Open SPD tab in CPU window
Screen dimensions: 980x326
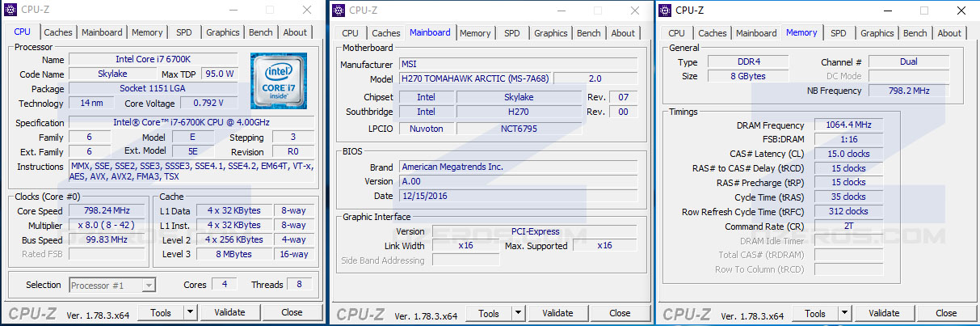tap(184, 32)
